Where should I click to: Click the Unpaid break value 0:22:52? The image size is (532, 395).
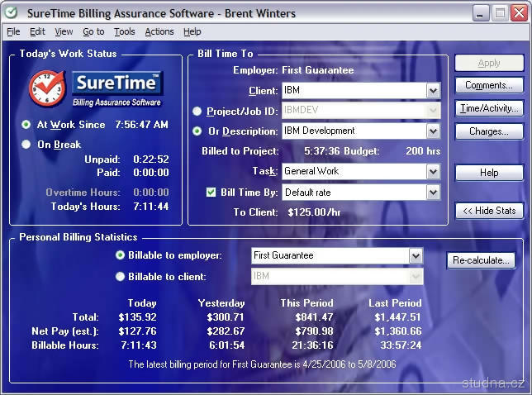151,159
